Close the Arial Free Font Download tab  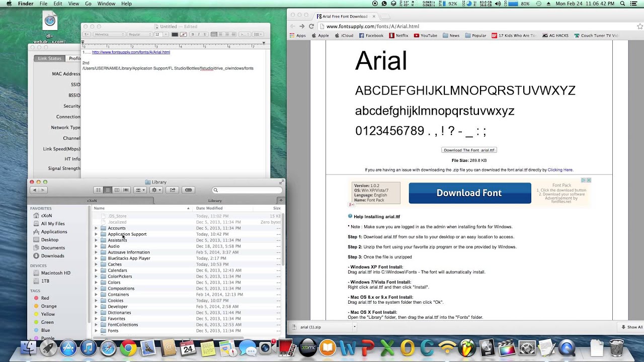374,16
